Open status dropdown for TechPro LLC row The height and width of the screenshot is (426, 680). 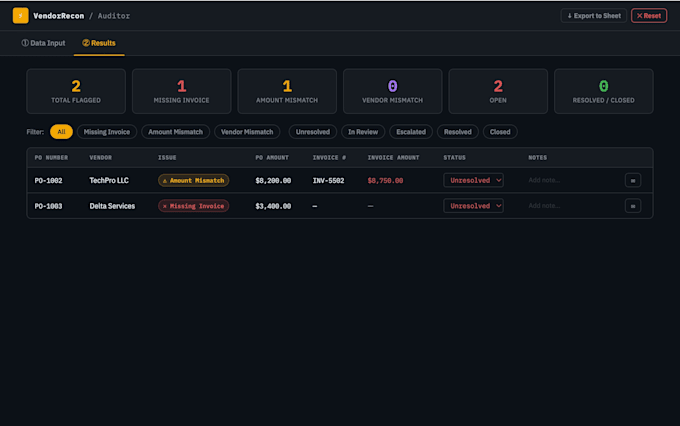(473, 180)
